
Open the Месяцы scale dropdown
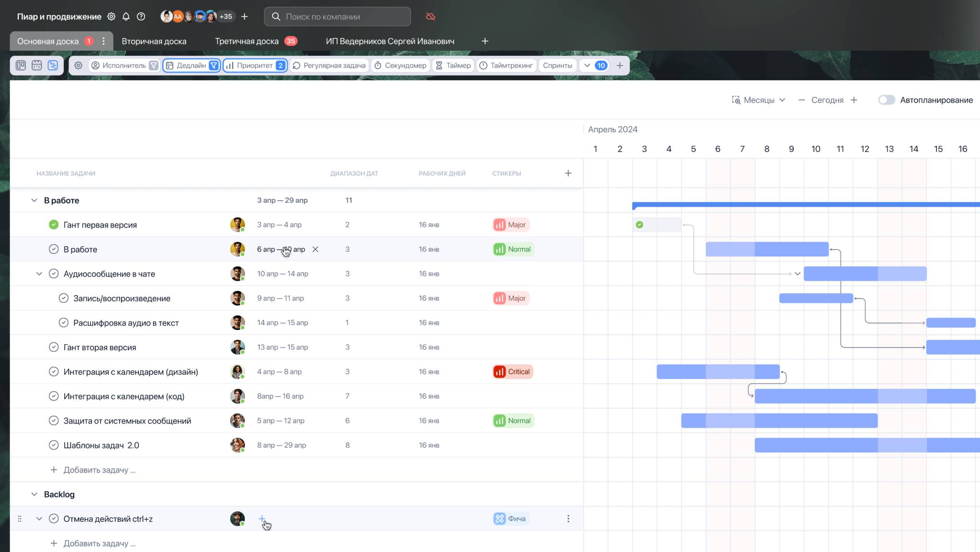tap(759, 100)
